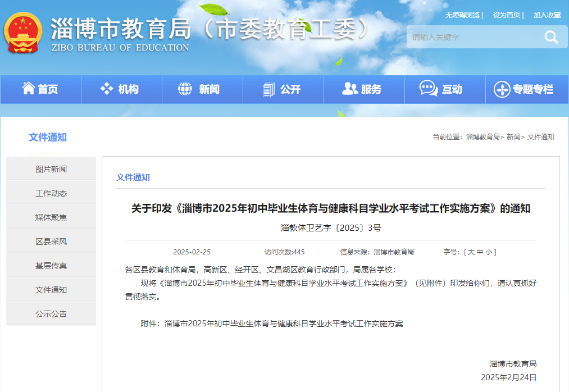The width and height of the screenshot is (569, 392).
Task: Click the people icon for 服务
Action: pos(349,89)
